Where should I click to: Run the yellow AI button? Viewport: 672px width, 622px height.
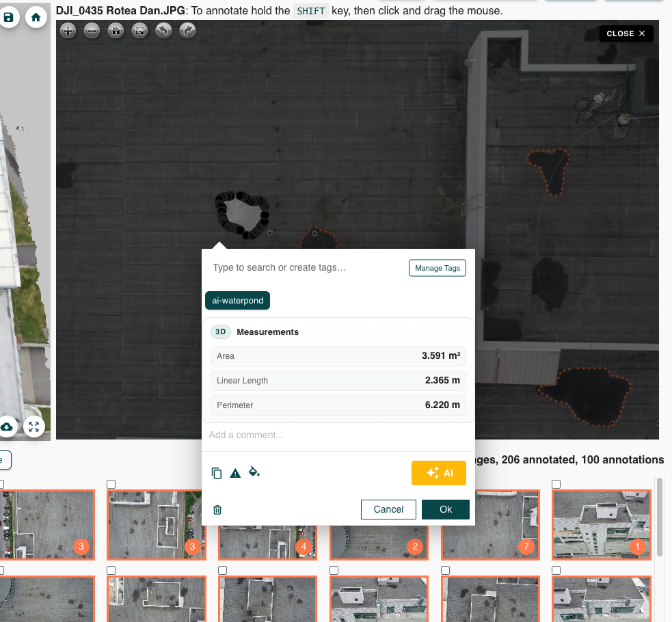439,473
